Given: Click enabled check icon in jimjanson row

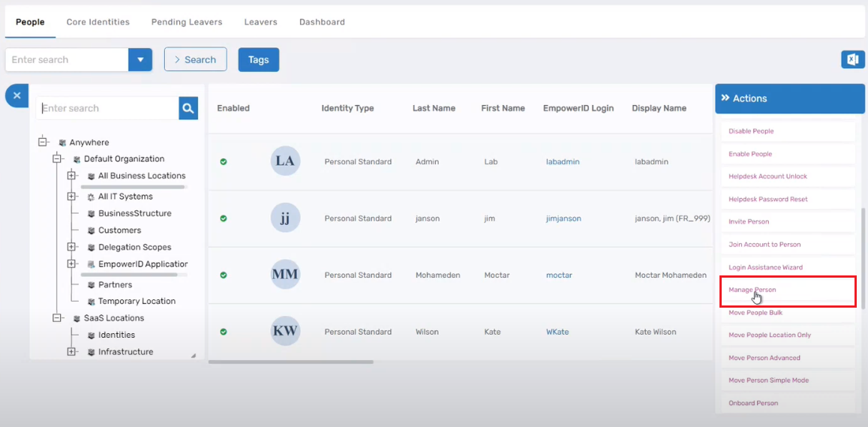Looking at the screenshot, I should click(x=223, y=218).
